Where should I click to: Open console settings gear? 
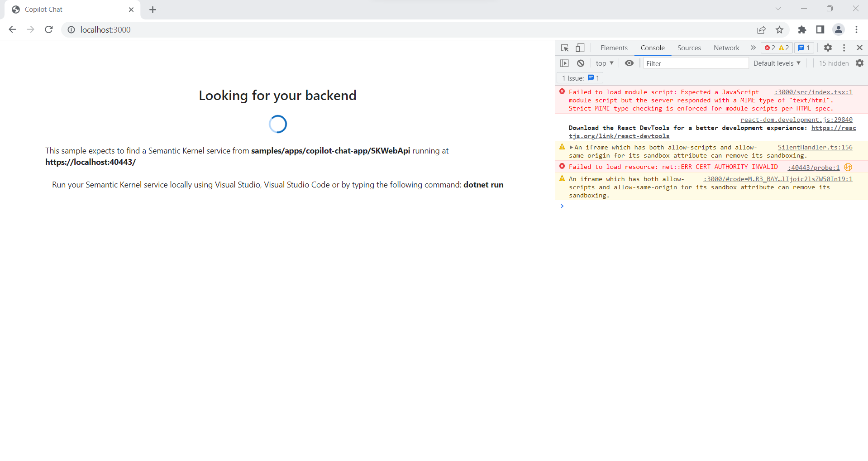859,63
